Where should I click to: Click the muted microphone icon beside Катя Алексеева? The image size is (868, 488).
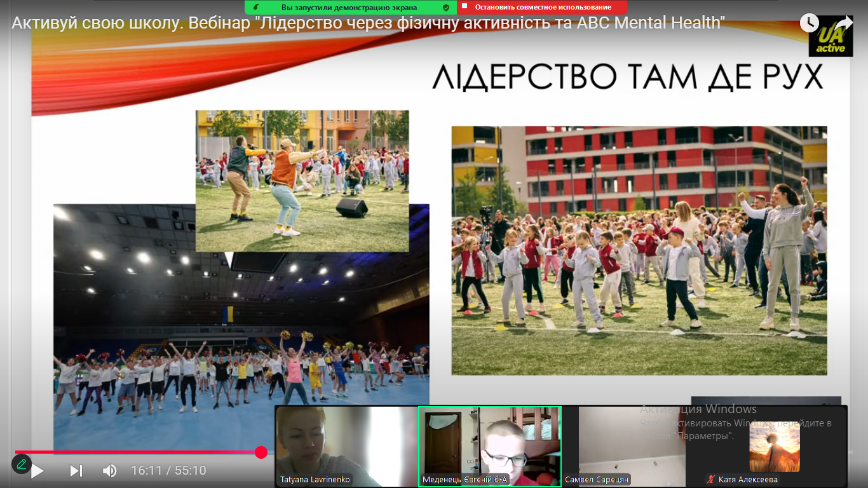(x=712, y=479)
